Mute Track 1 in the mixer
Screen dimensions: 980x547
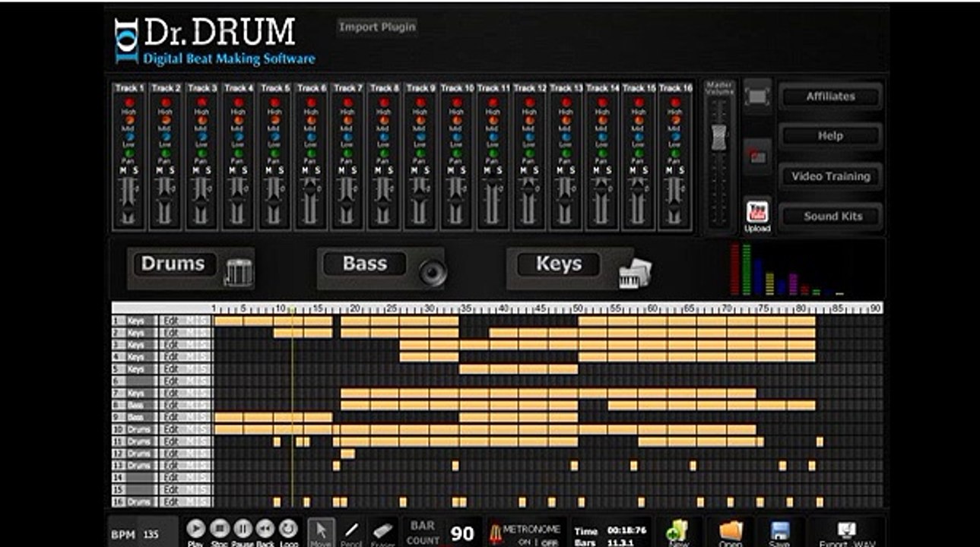[124, 171]
